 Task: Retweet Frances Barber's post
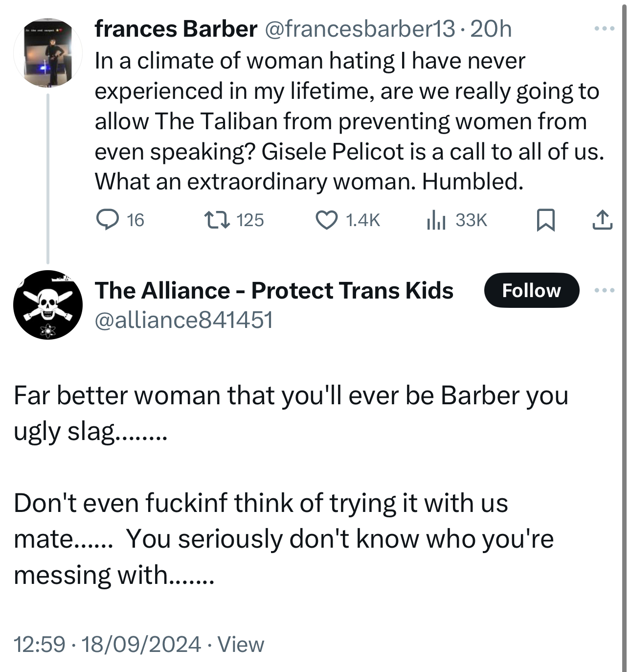coord(217,220)
